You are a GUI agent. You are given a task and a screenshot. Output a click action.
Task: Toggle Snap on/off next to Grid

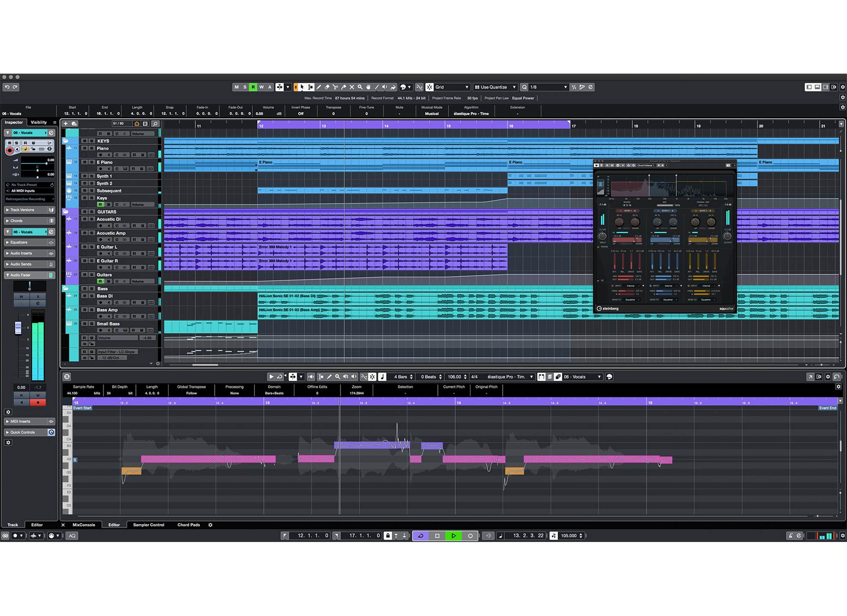pos(429,87)
